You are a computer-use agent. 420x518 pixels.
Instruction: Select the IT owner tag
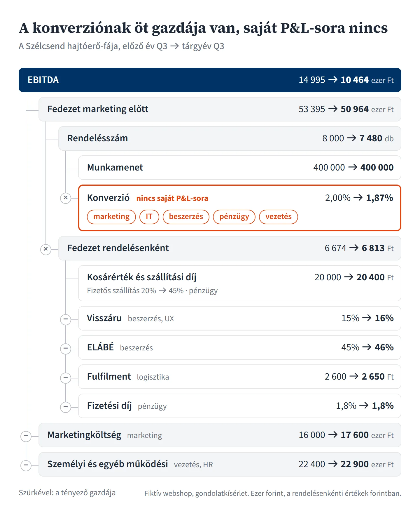149,217
